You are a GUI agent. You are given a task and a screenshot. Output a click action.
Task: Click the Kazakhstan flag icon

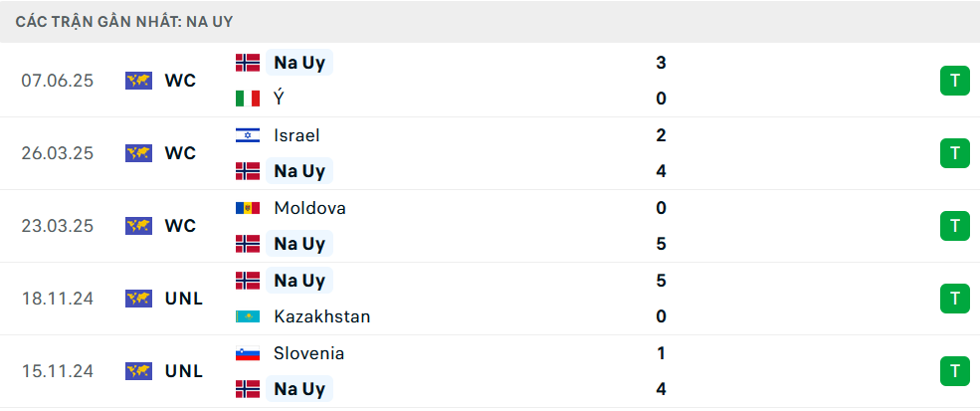248,316
